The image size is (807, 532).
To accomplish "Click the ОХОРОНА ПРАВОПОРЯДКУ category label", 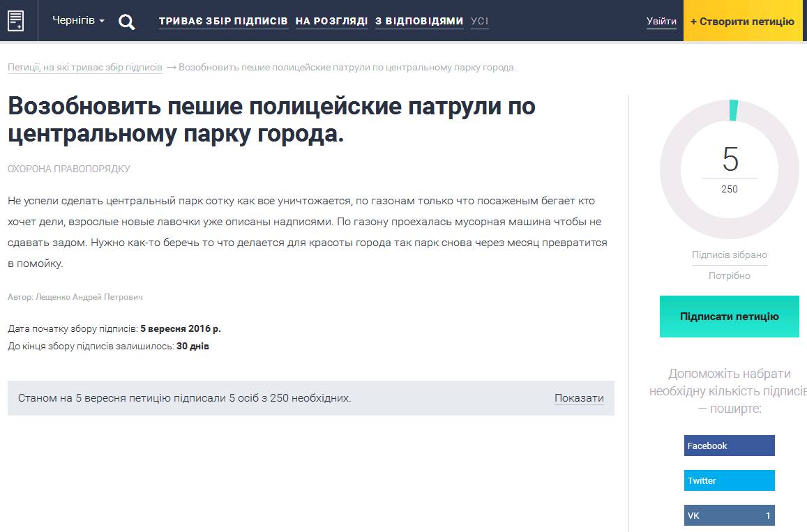I will click(69, 169).
